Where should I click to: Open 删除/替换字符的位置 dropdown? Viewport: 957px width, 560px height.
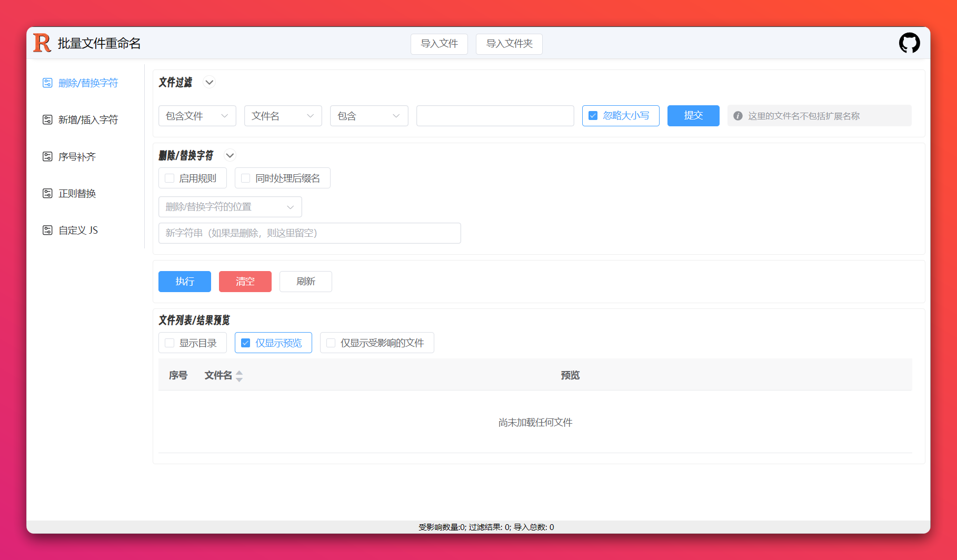(x=230, y=207)
